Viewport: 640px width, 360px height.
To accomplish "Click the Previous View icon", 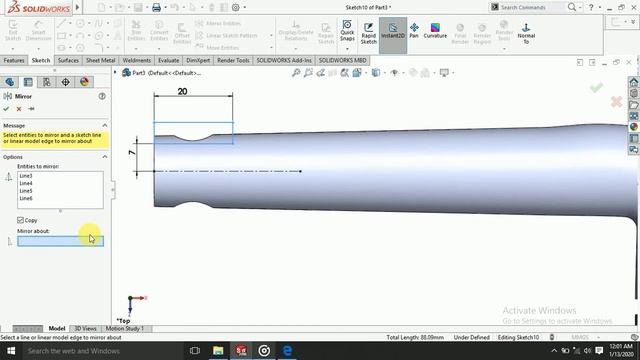I will click(320, 73).
